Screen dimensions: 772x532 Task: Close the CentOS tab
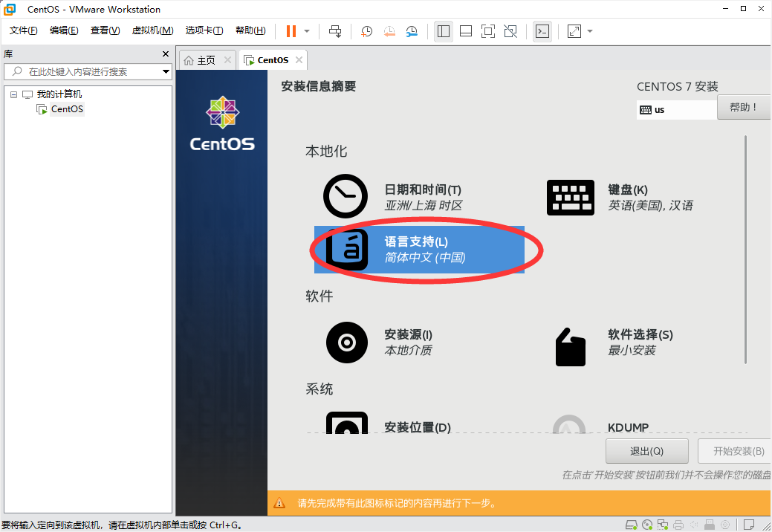(299, 59)
